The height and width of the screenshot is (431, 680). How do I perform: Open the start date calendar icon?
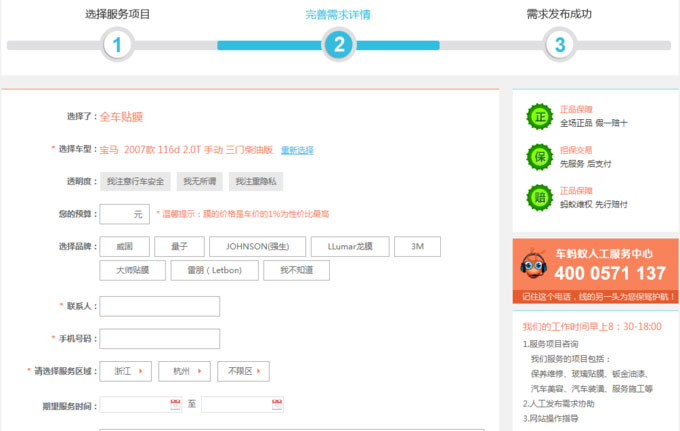click(175, 405)
